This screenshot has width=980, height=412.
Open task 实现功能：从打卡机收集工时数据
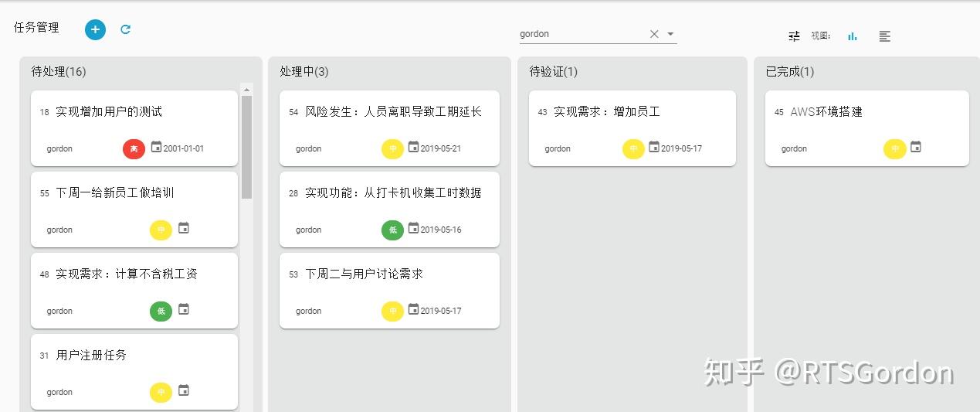393,192
